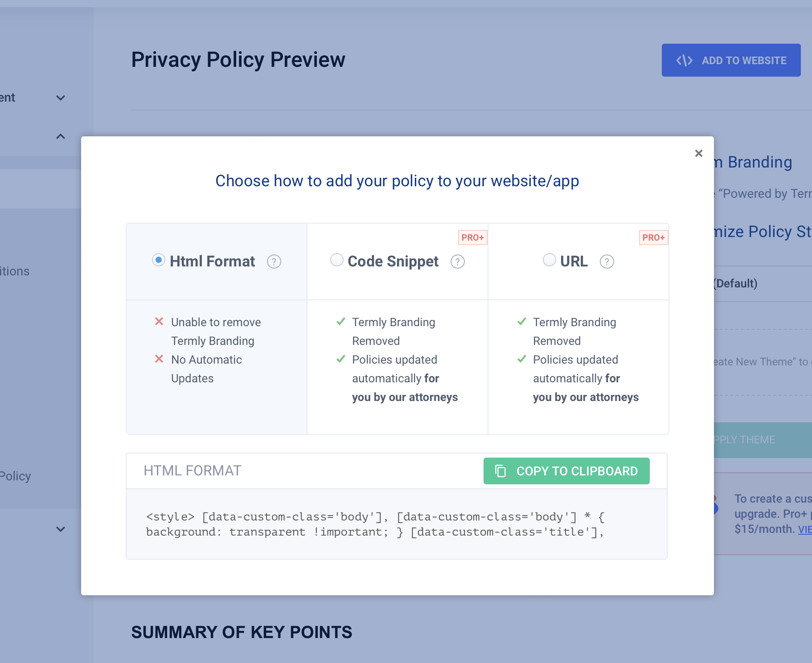Open the sidebar item ending in 'itions'
The height and width of the screenshot is (663, 812).
pos(15,271)
